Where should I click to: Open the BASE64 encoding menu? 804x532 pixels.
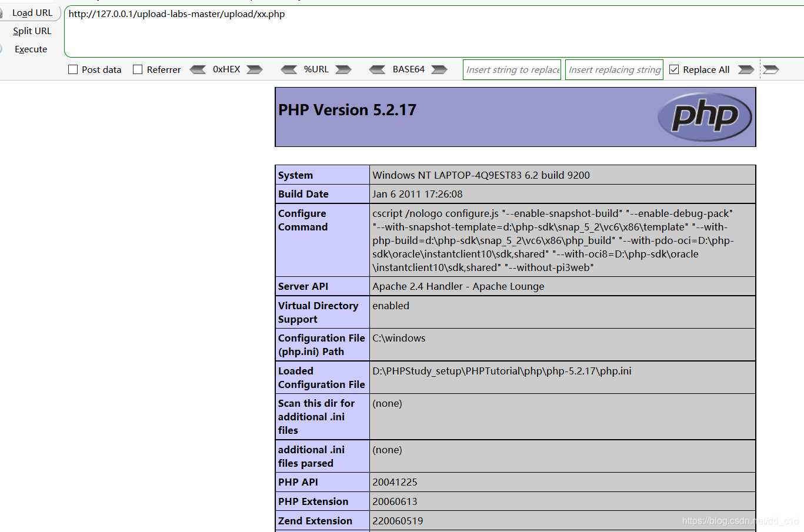point(409,69)
